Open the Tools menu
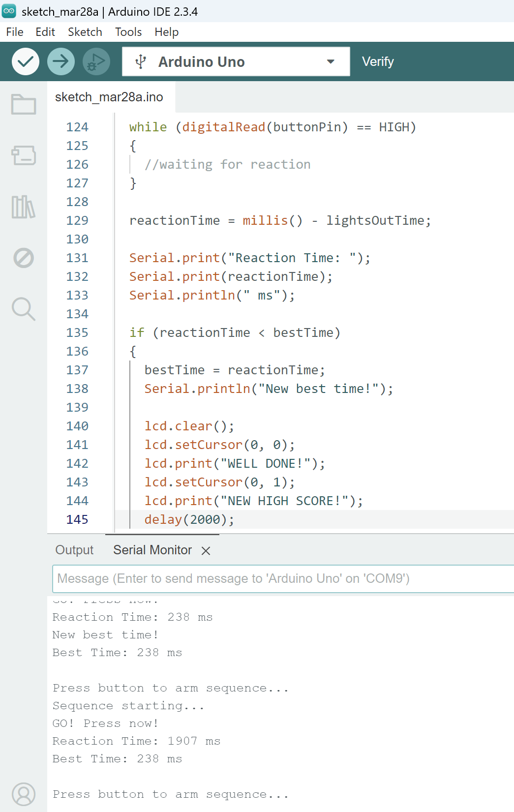This screenshot has height=812, width=514. pyautogui.click(x=128, y=32)
